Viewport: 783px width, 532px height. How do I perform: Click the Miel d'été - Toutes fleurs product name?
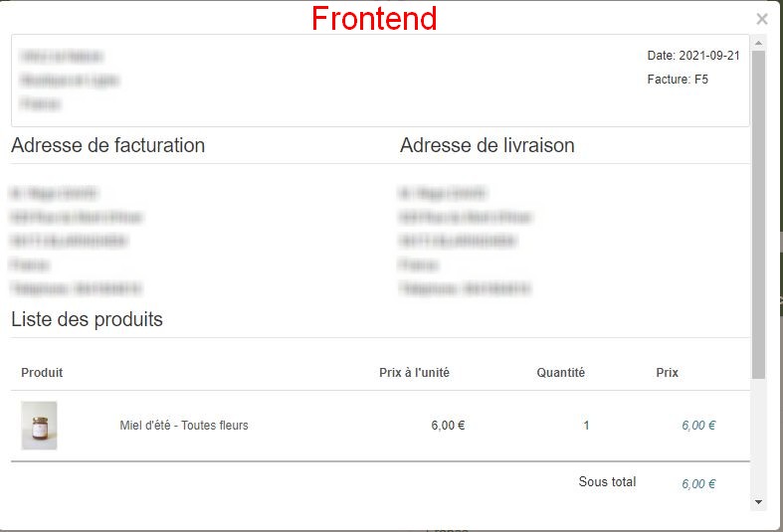click(x=184, y=426)
